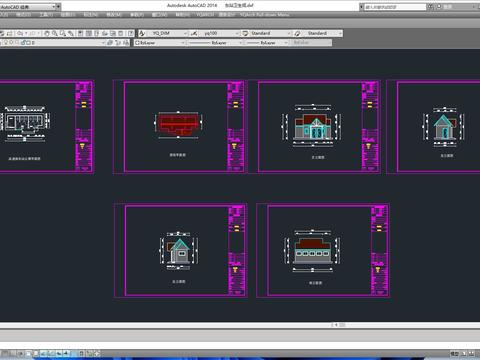Open the ByLayer color dropdown
Image resolution: width=480 pixels, height=360 pixels.
160,43
